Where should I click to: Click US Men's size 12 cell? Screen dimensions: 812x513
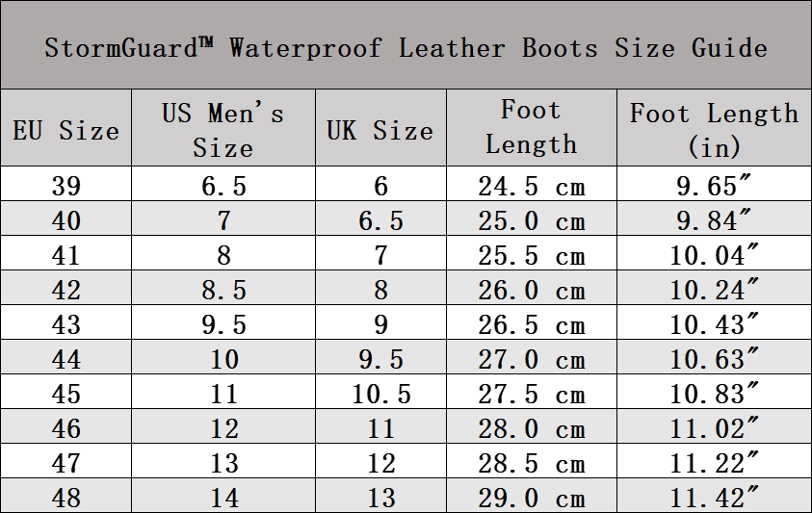(223, 426)
